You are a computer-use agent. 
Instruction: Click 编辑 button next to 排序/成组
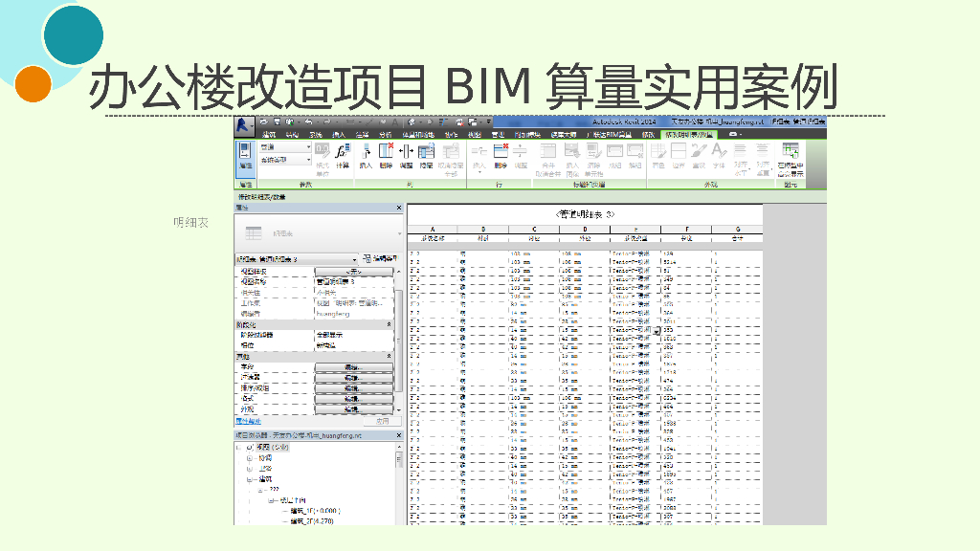click(354, 388)
